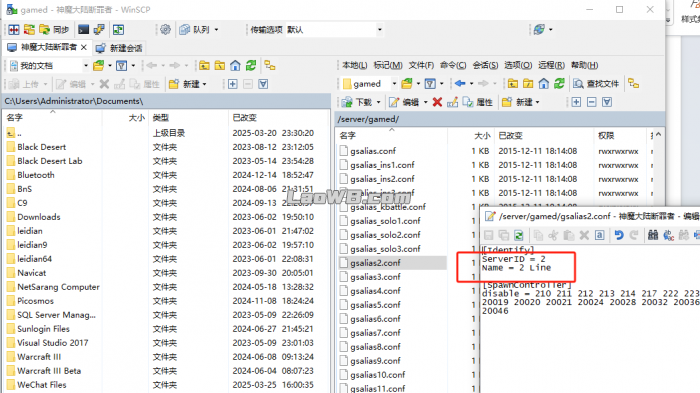Click the 下载 download button
This screenshot has height=393, width=700.
point(357,102)
